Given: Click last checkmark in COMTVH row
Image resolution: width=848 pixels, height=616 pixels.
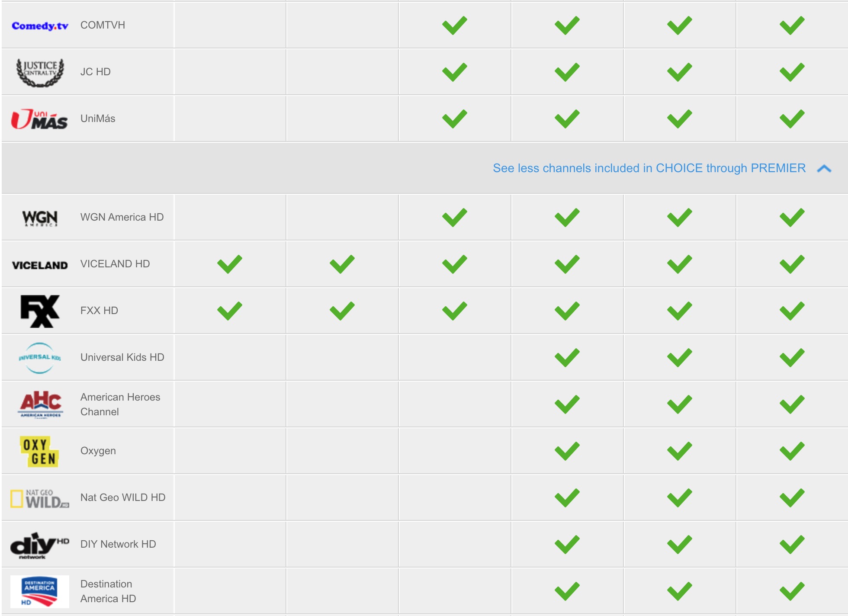Looking at the screenshot, I should coord(792,25).
